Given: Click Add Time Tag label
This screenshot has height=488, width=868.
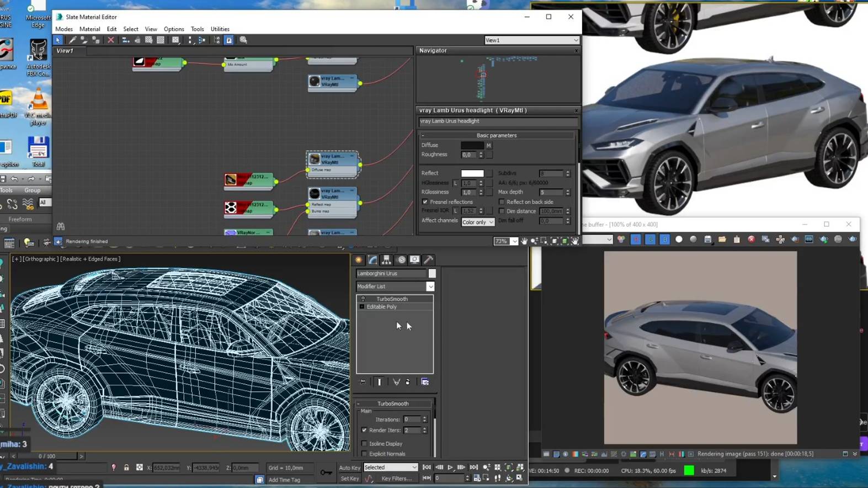Looking at the screenshot, I should coord(284,480).
